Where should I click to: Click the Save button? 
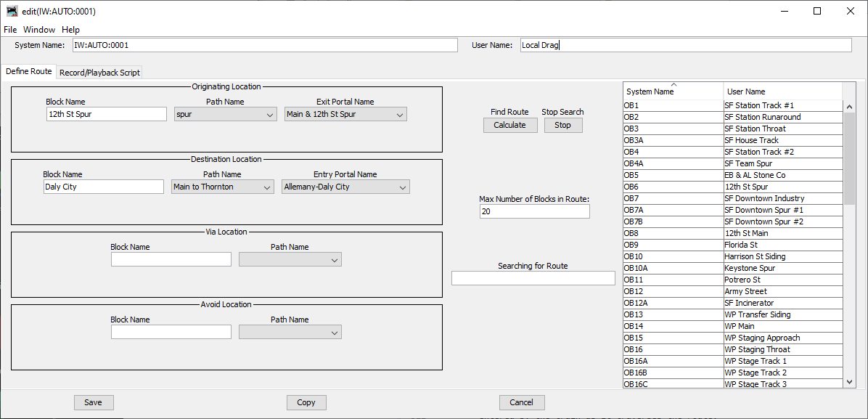tap(94, 402)
